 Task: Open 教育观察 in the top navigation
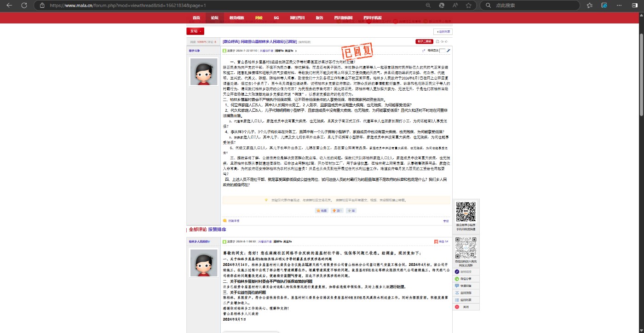[x=236, y=18]
